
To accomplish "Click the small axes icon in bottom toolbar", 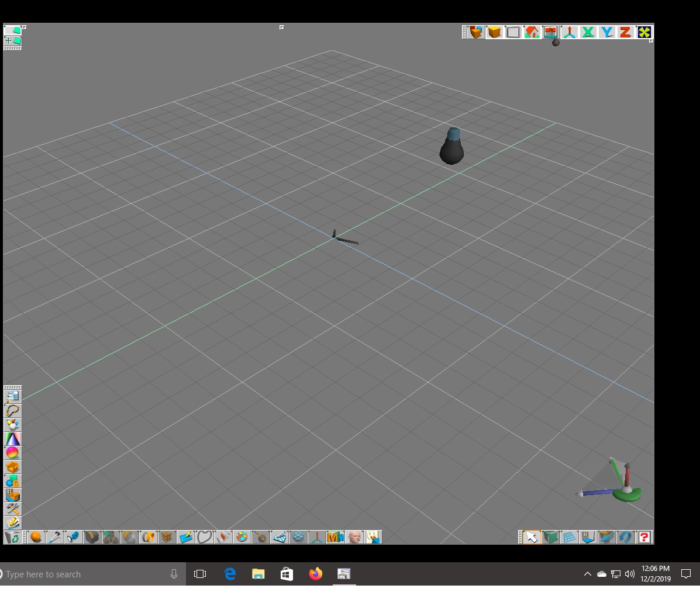I will [317, 537].
